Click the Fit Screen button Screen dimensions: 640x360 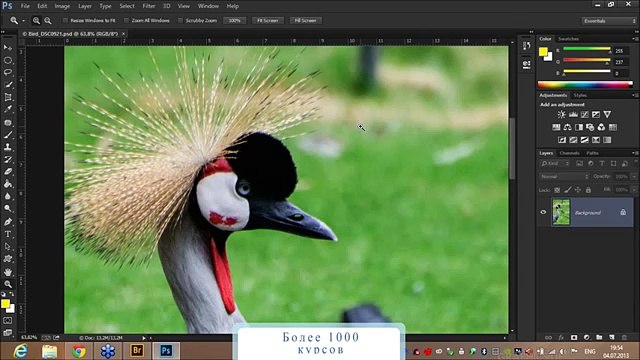267,20
